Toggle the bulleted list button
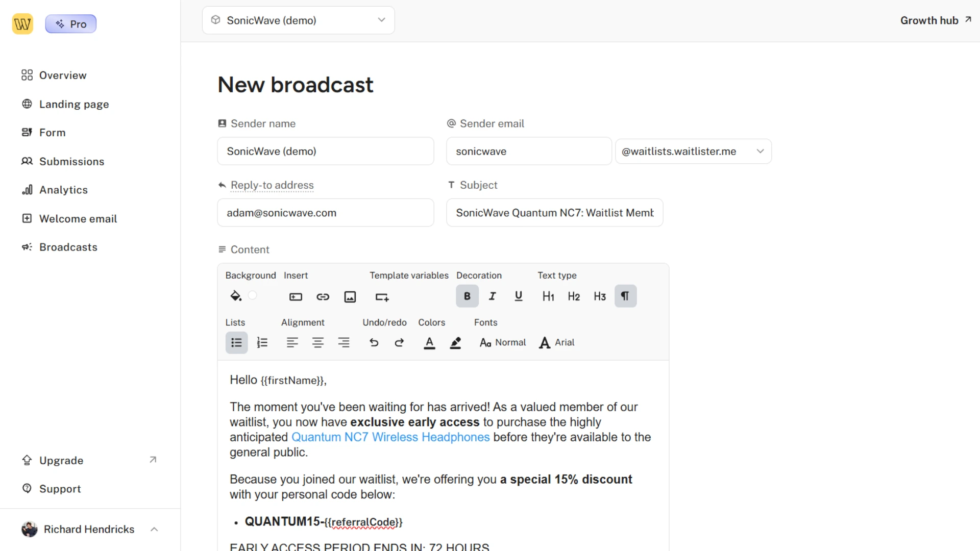The image size is (980, 551). coord(236,342)
